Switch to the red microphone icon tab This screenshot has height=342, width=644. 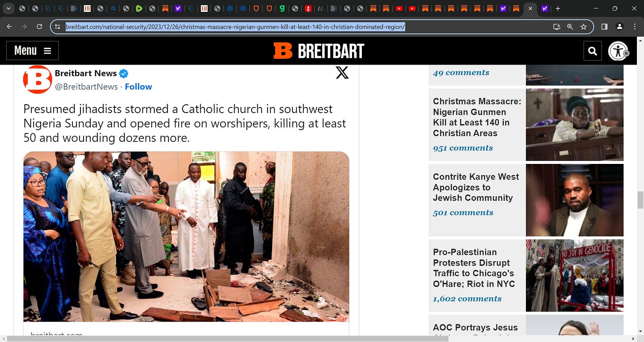pyautogui.click(x=308, y=8)
